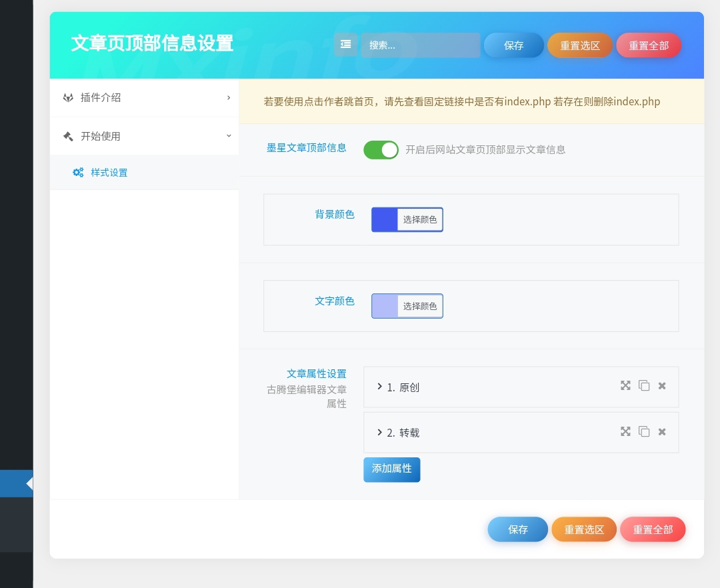Delete the 原创 attribute with its x icon
Image resolution: width=720 pixels, height=588 pixels.
pos(661,385)
